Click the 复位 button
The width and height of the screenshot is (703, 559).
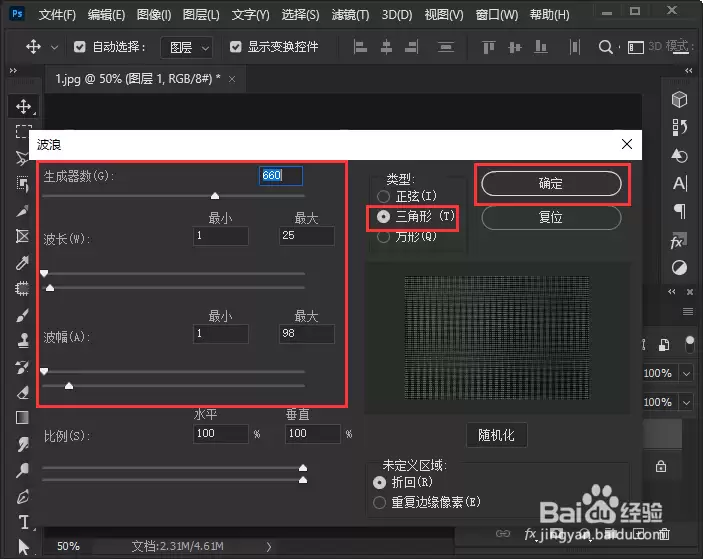(551, 217)
